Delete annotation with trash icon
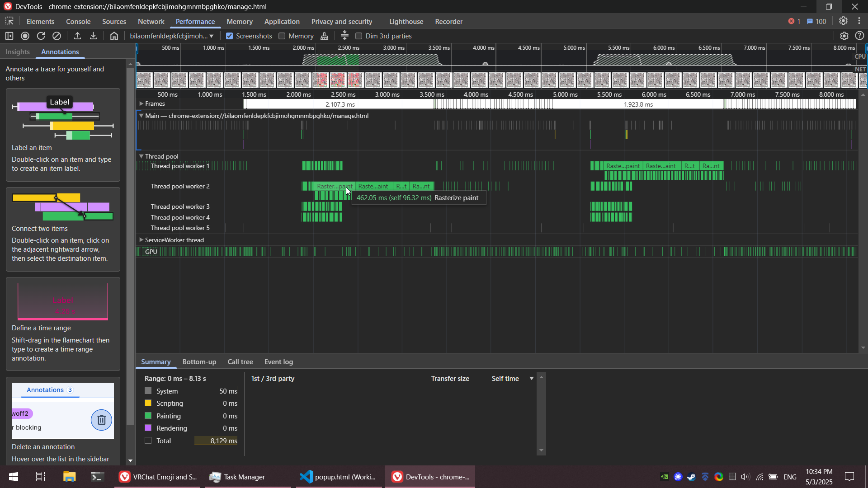Screen dimensions: 868x488 pyautogui.click(x=101, y=420)
